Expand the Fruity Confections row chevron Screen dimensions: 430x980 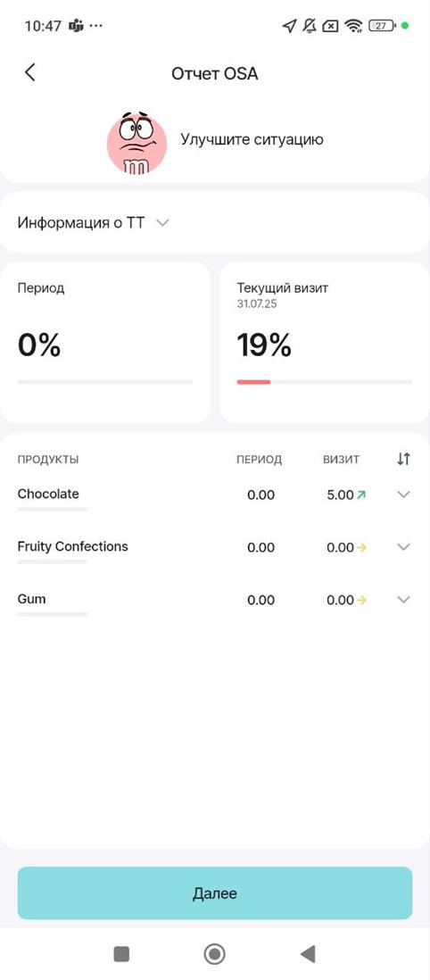point(404,547)
